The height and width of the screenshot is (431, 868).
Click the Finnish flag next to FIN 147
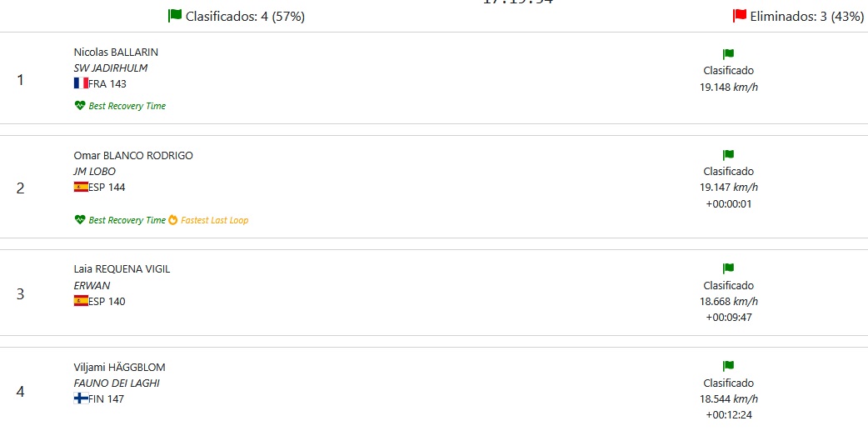[81, 398]
